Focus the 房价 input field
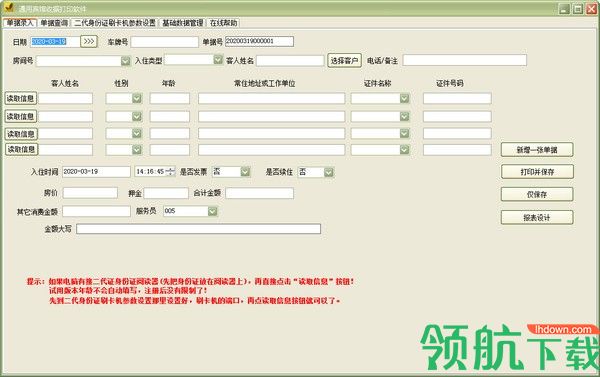The width and height of the screenshot is (600, 377). [90, 193]
